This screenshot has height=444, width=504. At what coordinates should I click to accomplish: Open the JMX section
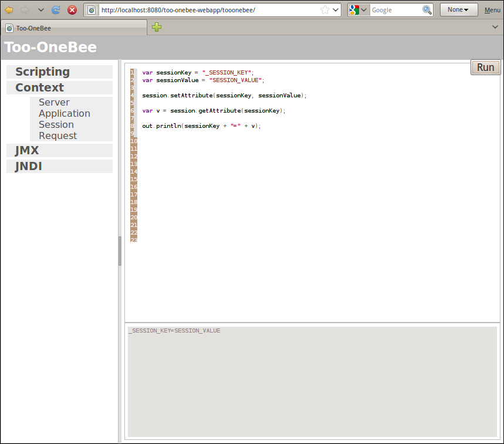click(59, 150)
